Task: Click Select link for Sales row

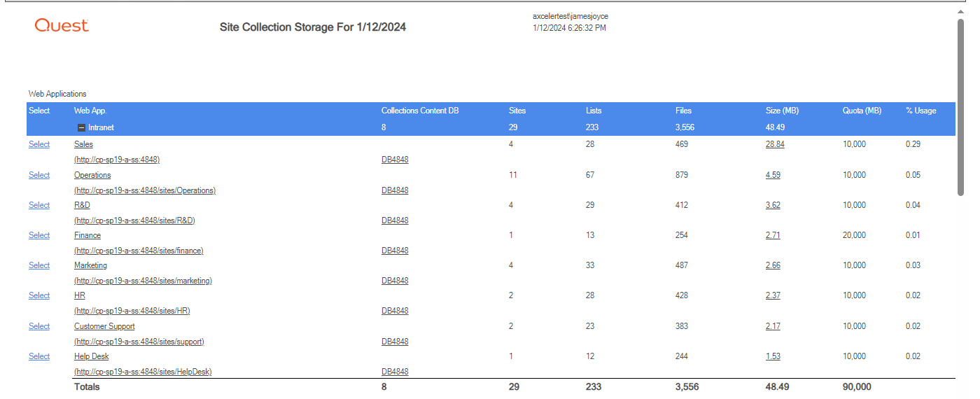Action: coord(39,144)
